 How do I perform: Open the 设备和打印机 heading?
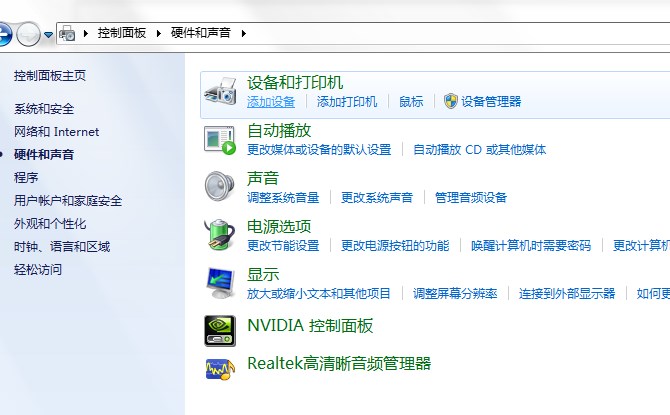point(295,83)
